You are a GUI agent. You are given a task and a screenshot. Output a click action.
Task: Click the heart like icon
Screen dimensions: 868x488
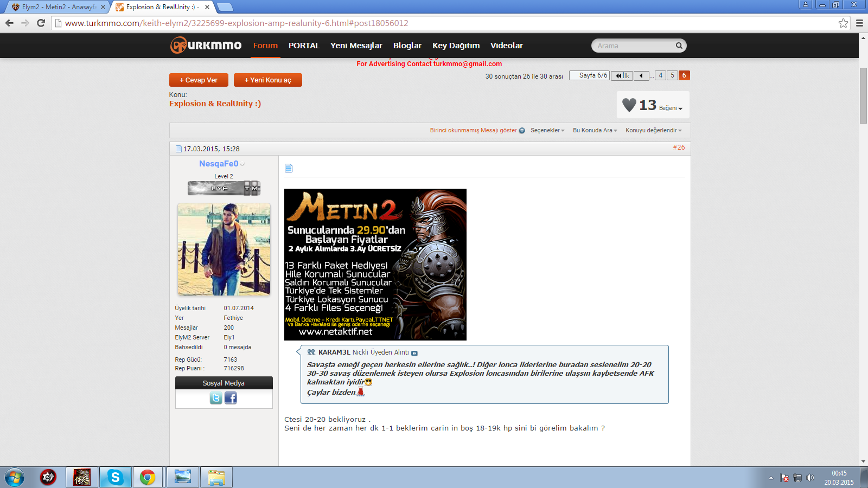click(x=629, y=105)
